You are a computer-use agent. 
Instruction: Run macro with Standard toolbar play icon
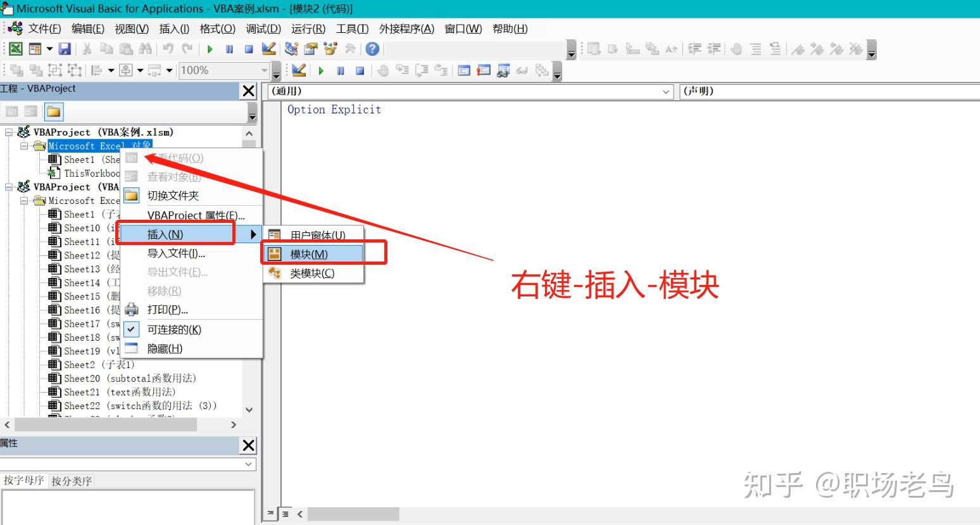click(210, 49)
